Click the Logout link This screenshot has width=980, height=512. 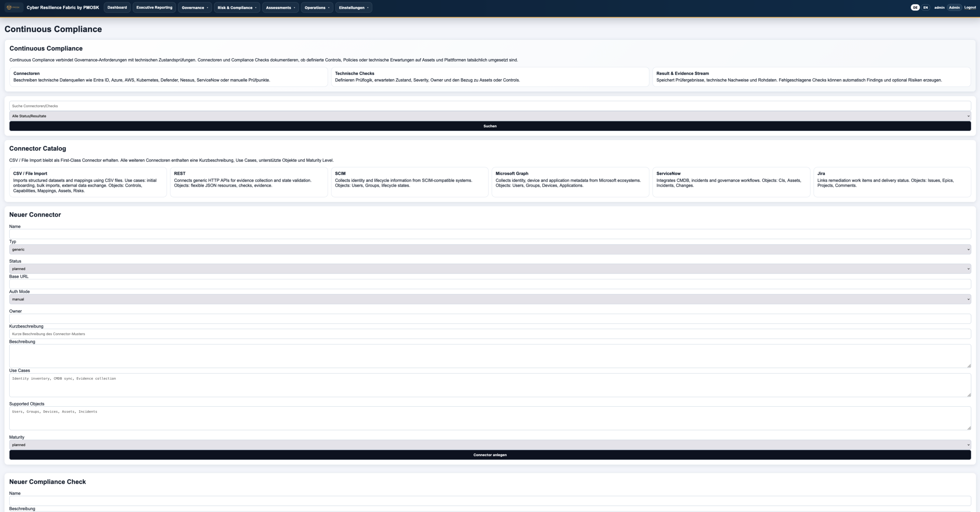970,7
